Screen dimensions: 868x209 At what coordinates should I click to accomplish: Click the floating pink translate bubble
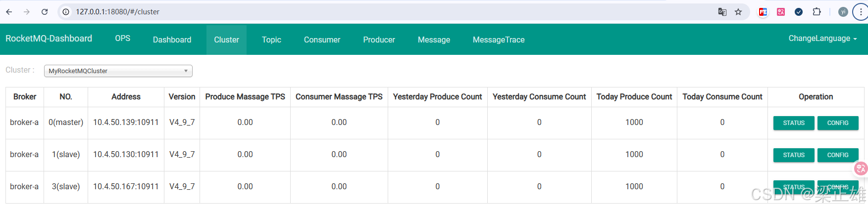click(x=861, y=168)
